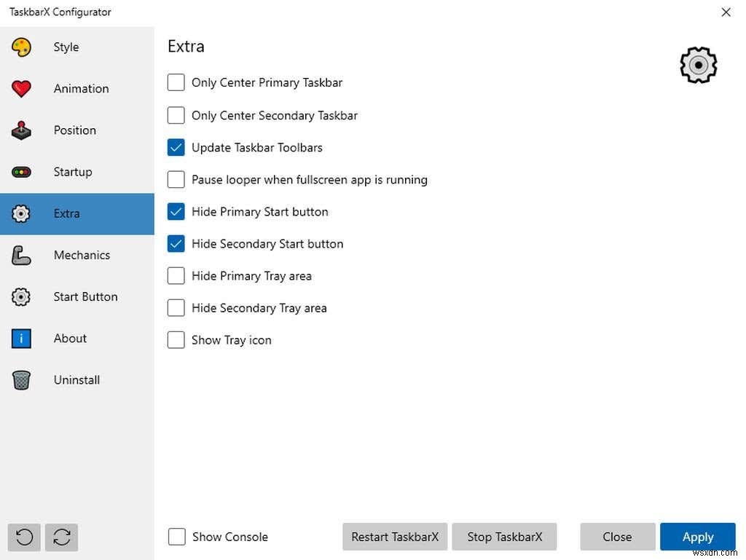The image size is (746, 560).
Task: Enable Only Center Primary Taskbar
Action: 176,82
